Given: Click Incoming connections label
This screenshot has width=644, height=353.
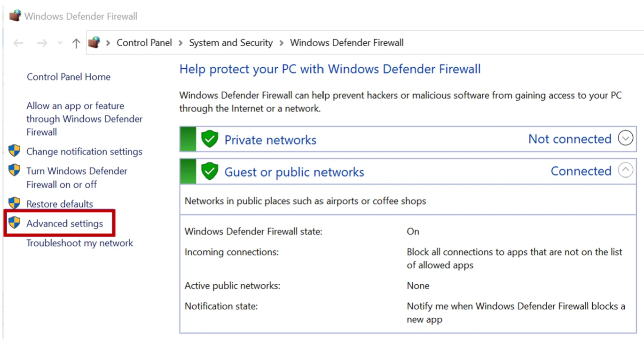Looking at the screenshot, I should click(x=232, y=252).
